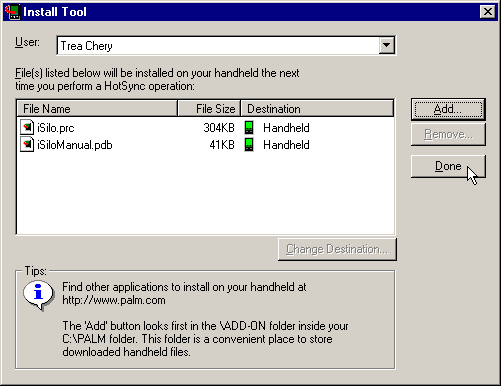Sort by the Destination column header

pos(317,109)
